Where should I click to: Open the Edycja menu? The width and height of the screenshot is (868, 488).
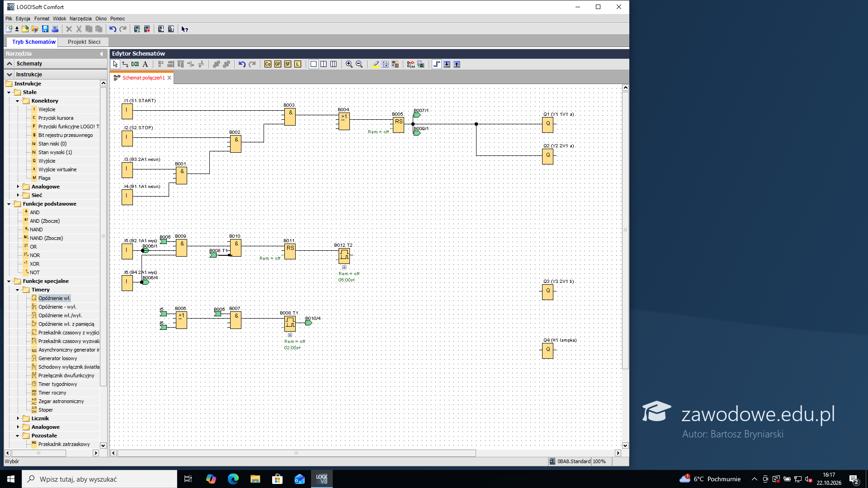click(x=23, y=19)
